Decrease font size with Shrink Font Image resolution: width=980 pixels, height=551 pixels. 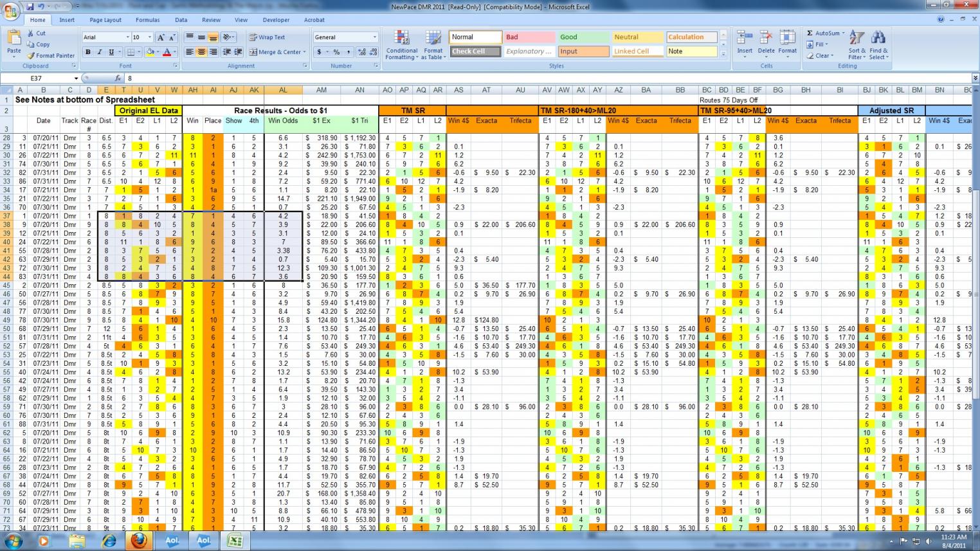tap(172, 37)
